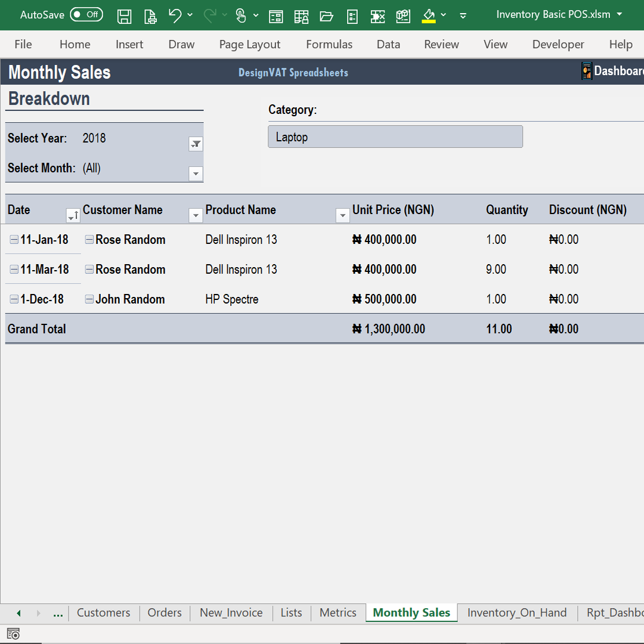The width and height of the screenshot is (644, 644).
Task: Save the workbook using the Save icon
Action: pyautogui.click(x=125, y=16)
